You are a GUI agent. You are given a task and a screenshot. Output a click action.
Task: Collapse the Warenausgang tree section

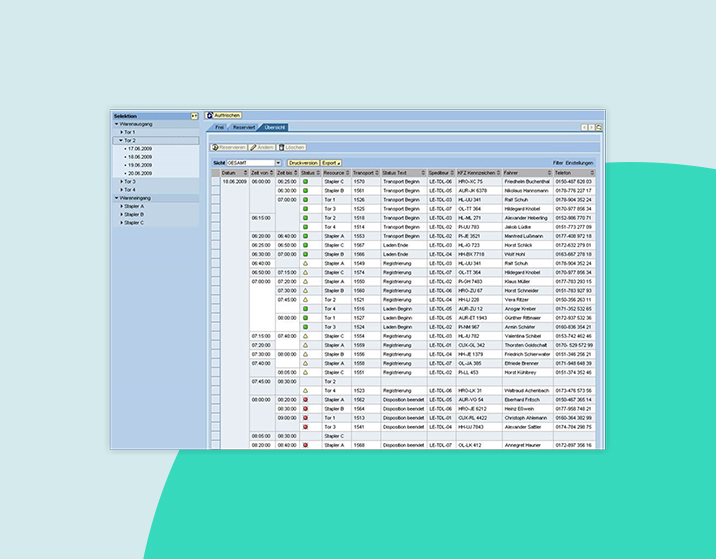pos(116,124)
